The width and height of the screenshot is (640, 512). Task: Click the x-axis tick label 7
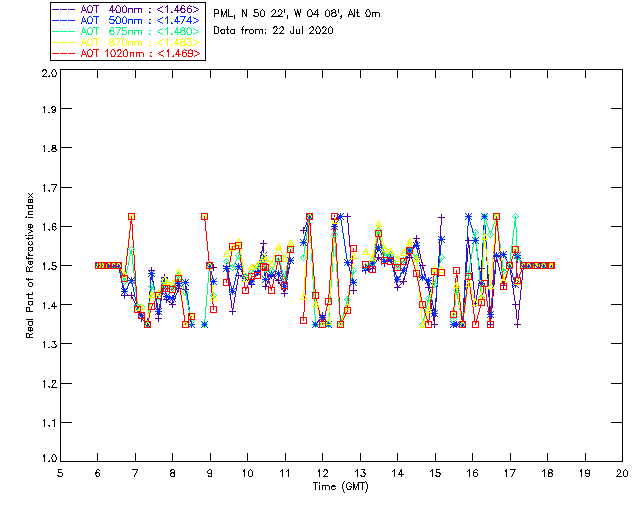click(x=135, y=473)
